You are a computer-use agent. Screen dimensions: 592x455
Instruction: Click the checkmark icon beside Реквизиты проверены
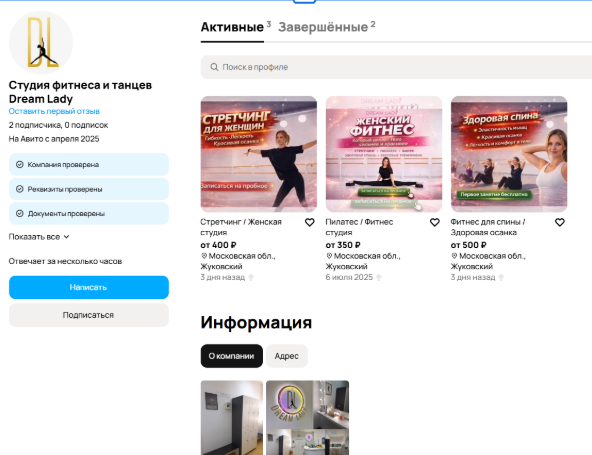coord(20,189)
